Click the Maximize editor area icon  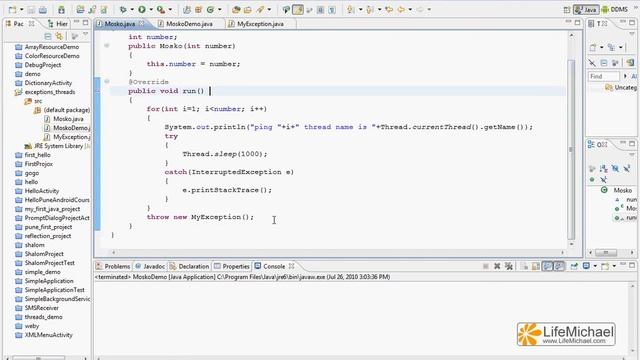tap(577, 23)
